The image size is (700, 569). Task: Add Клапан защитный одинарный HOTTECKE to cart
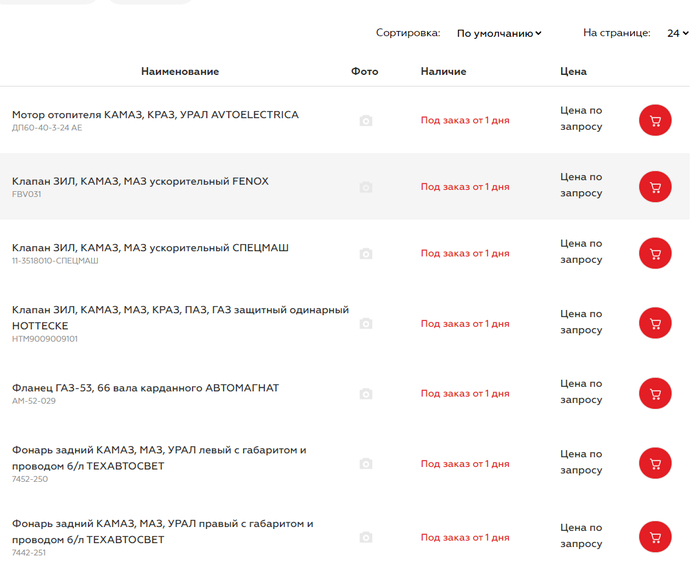pyautogui.click(x=655, y=323)
